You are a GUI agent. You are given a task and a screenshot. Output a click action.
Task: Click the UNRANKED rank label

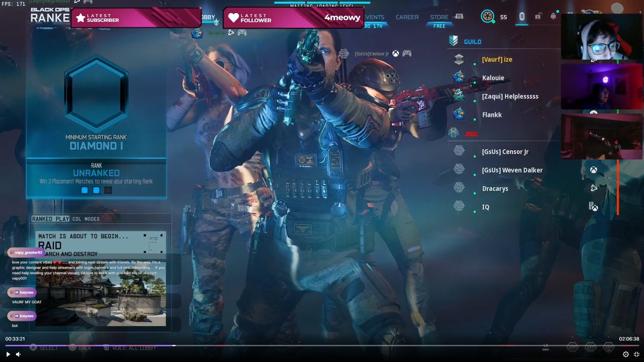pyautogui.click(x=96, y=173)
